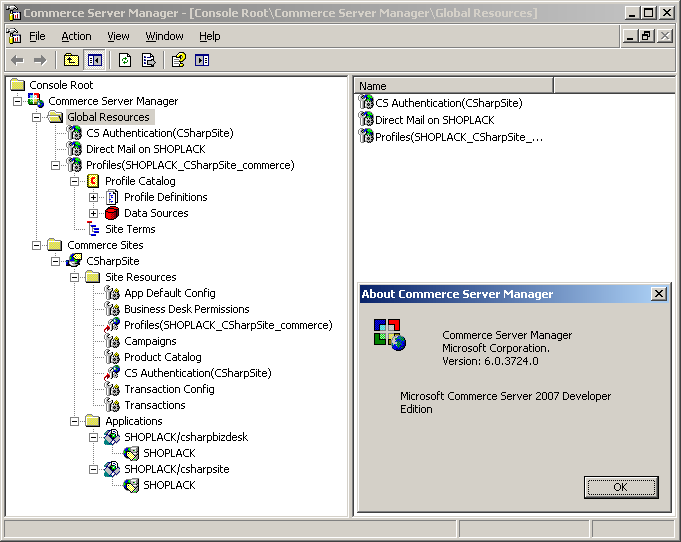The image size is (681, 542).
Task: Click the Campaigns resource icon
Action: [112, 341]
